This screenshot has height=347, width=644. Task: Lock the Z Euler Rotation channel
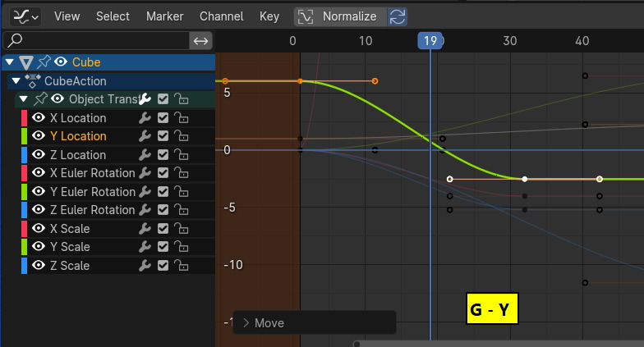[181, 210]
